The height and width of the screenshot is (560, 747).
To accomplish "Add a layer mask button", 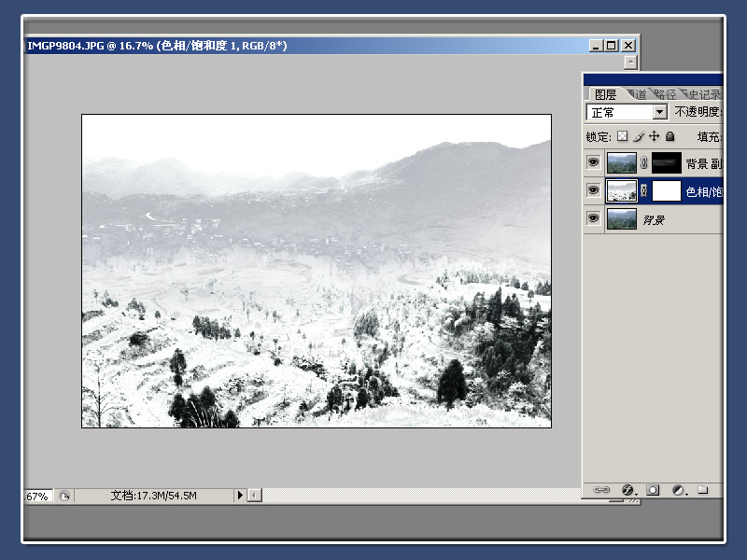I will (x=653, y=489).
